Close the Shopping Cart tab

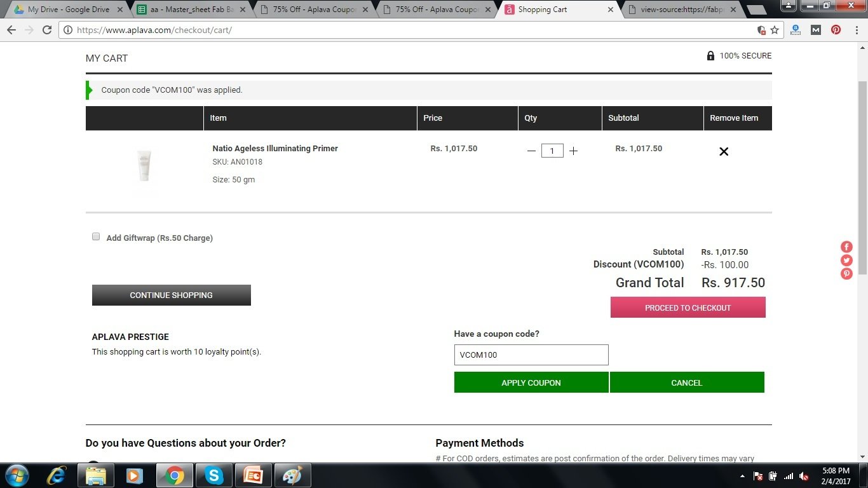click(x=611, y=10)
